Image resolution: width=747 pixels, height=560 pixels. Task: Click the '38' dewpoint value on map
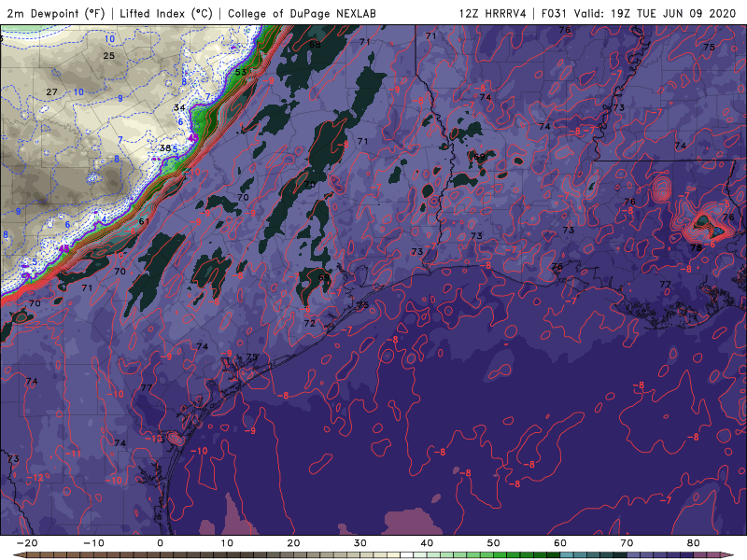[165, 148]
